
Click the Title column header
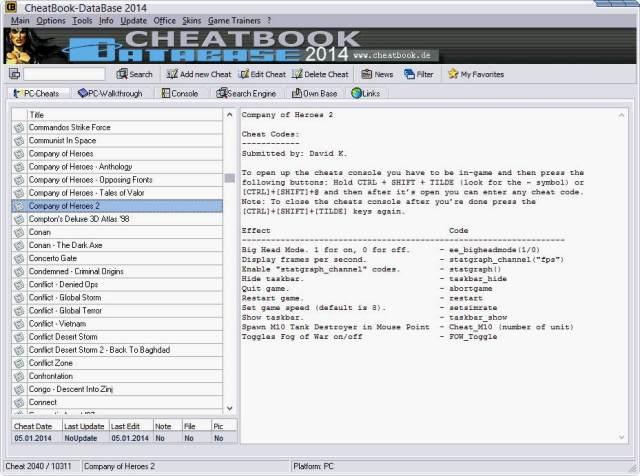(120, 114)
